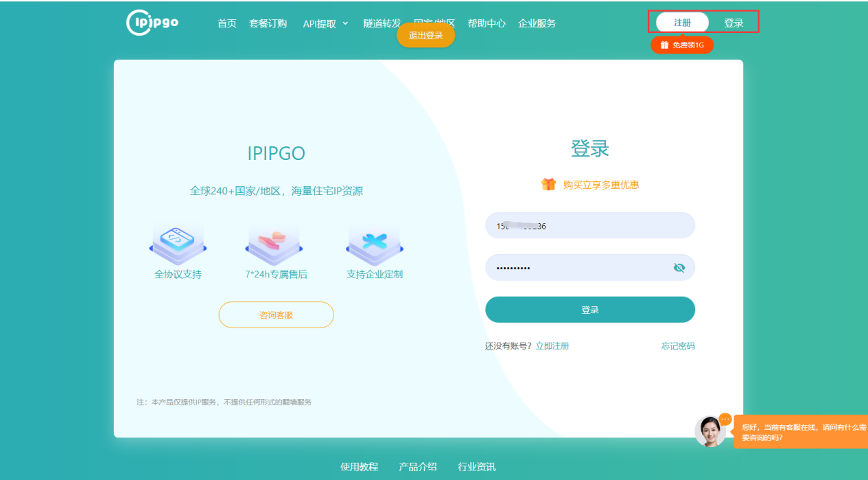Click the 立即注册 link
Screen dimensions: 868x480
[x=552, y=346]
